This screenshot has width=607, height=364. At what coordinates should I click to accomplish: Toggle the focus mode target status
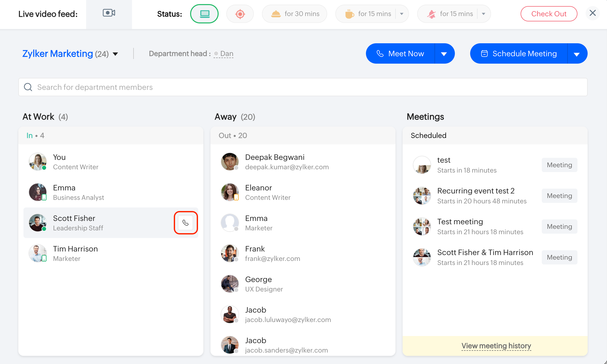pyautogui.click(x=240, y=14)
